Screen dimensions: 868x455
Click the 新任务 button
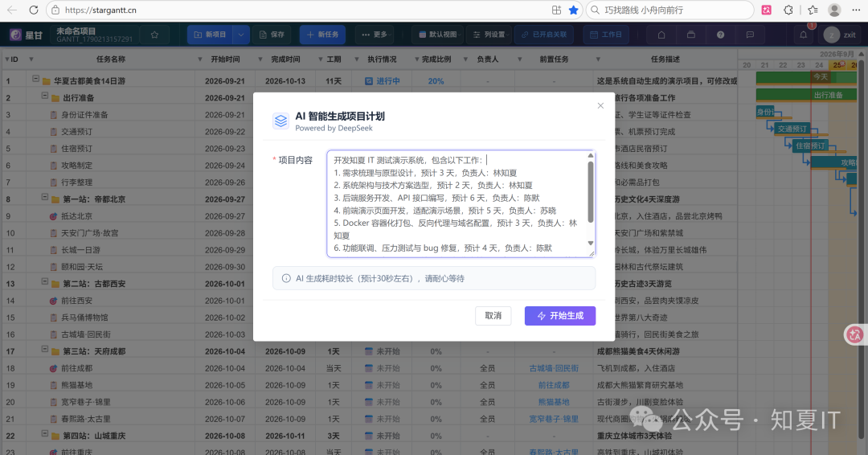323,35
